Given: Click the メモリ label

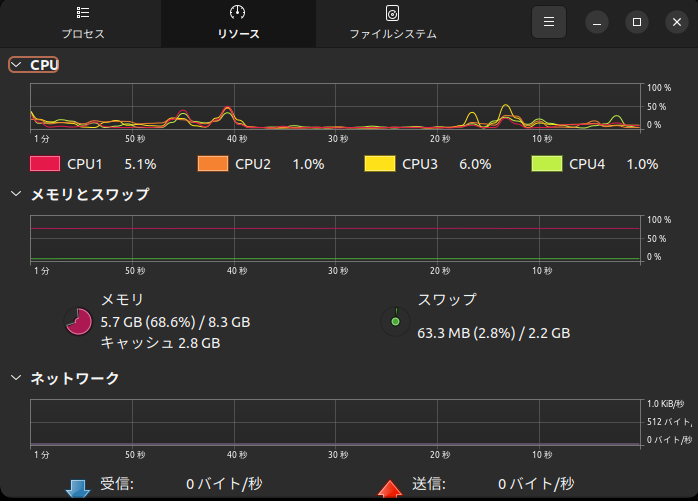Looking at the screenshot, I should tap(122, 299).
